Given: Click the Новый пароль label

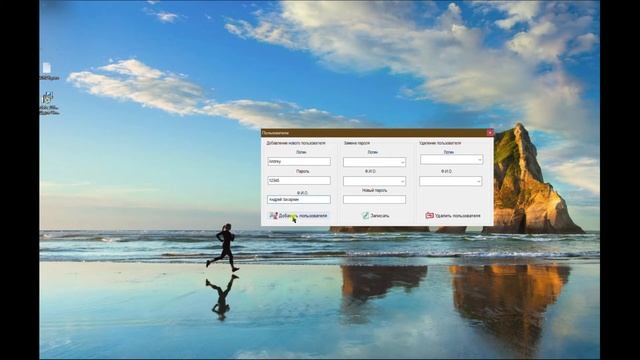Looking at the screenshot, I should pos(374,190).
